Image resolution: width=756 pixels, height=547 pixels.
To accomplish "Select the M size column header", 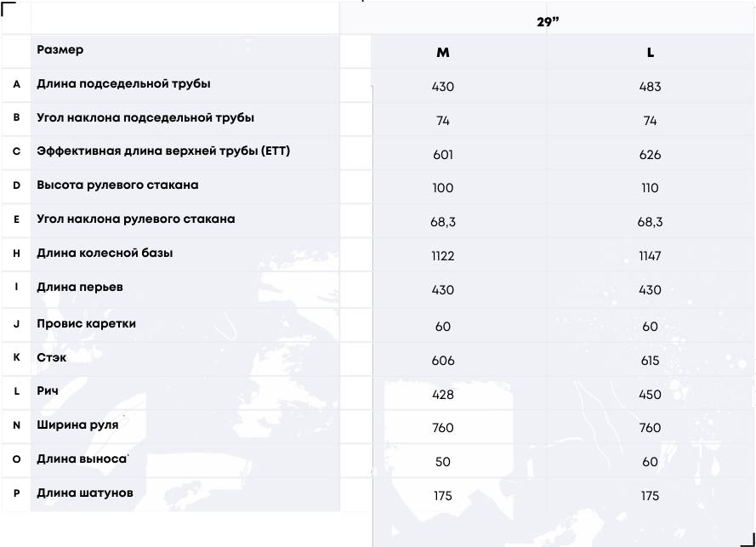I will click(442, 53).
